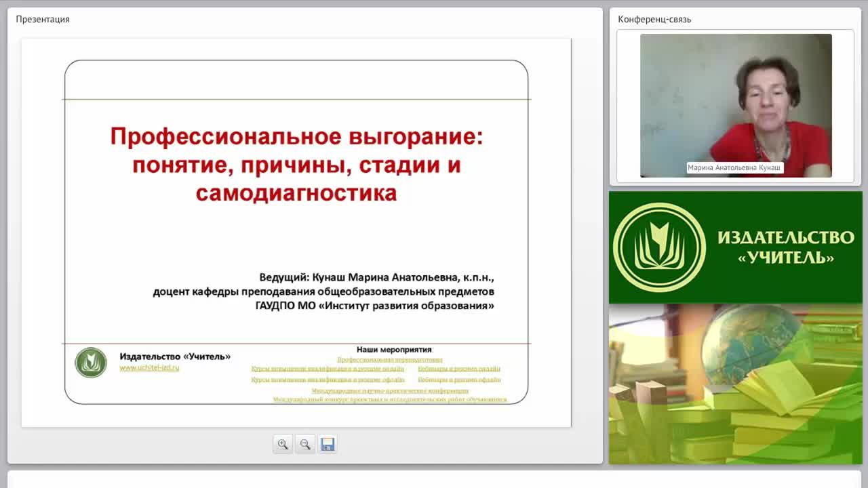Click the Наши мероприятия heading

(395, 350)
